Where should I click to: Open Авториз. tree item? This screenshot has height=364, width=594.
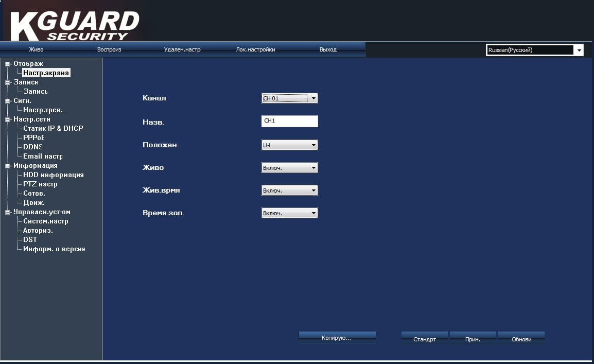38,230
